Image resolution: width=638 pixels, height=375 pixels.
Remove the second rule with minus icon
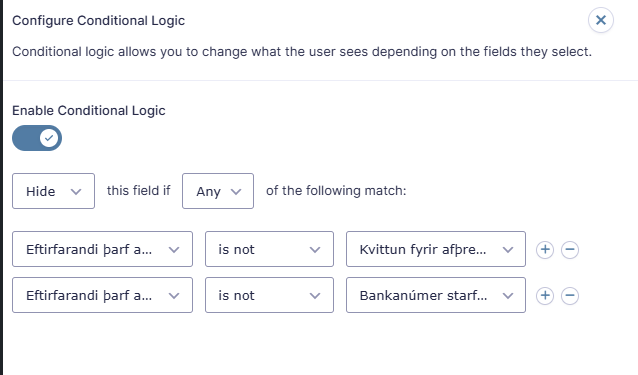click(570, 295)
